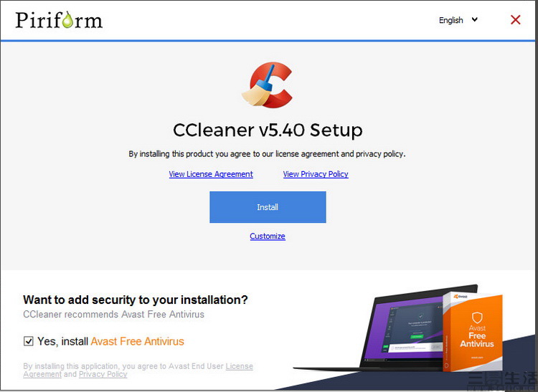The image size is (538, 392).
Task: Open the View Privacy Policy link
Action: (316, 174)
